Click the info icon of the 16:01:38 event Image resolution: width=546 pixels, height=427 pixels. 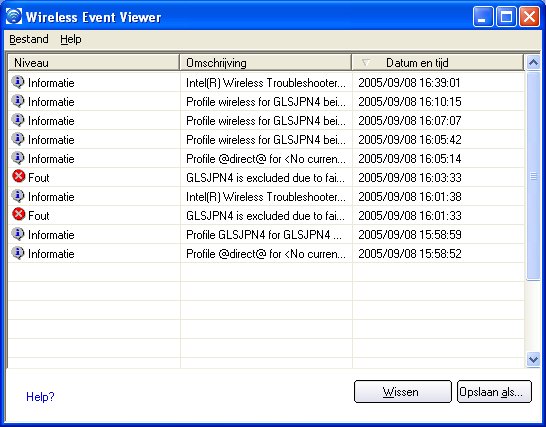point(18,196)
